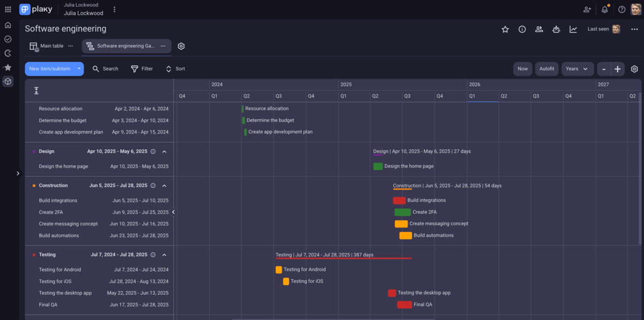This screenshot has width=644, height=320.
Task: Zoom in with the plus control
Action: point(617,69)
